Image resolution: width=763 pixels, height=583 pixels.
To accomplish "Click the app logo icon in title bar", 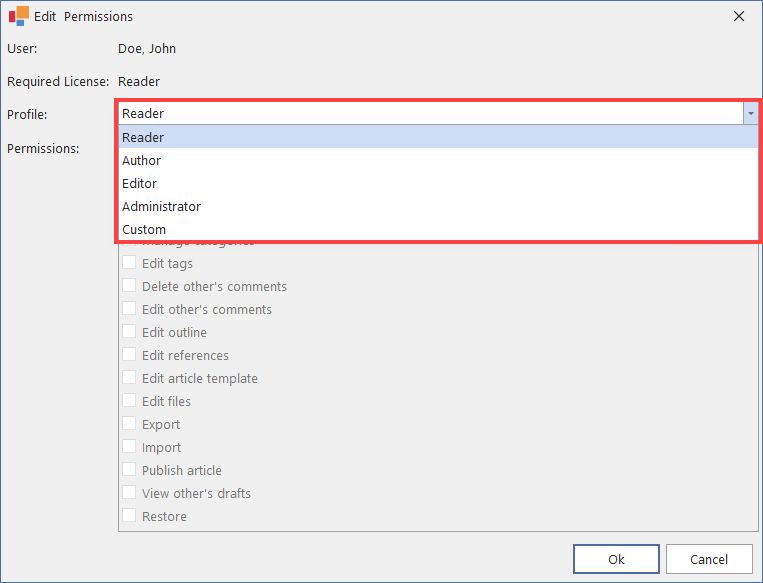I will pos(18,16).
